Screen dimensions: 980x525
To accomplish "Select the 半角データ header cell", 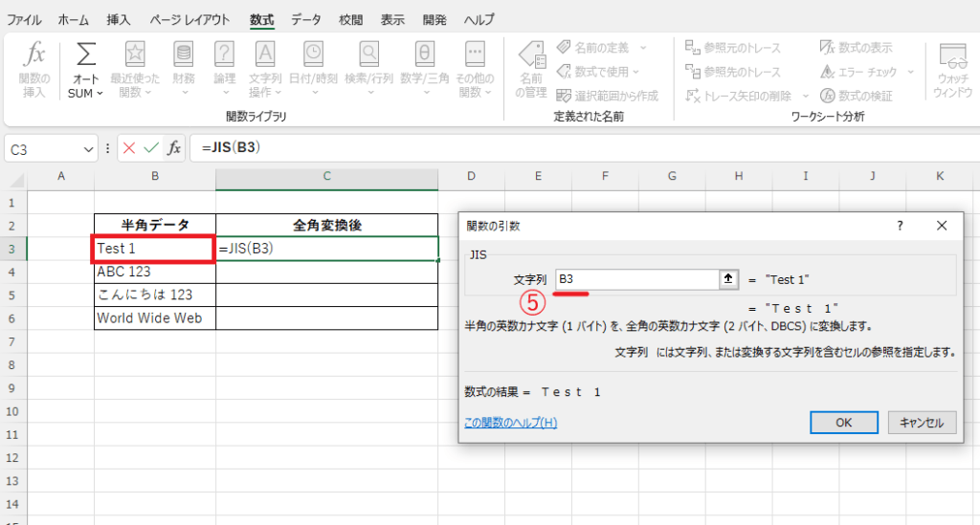I will click(155, 225).
